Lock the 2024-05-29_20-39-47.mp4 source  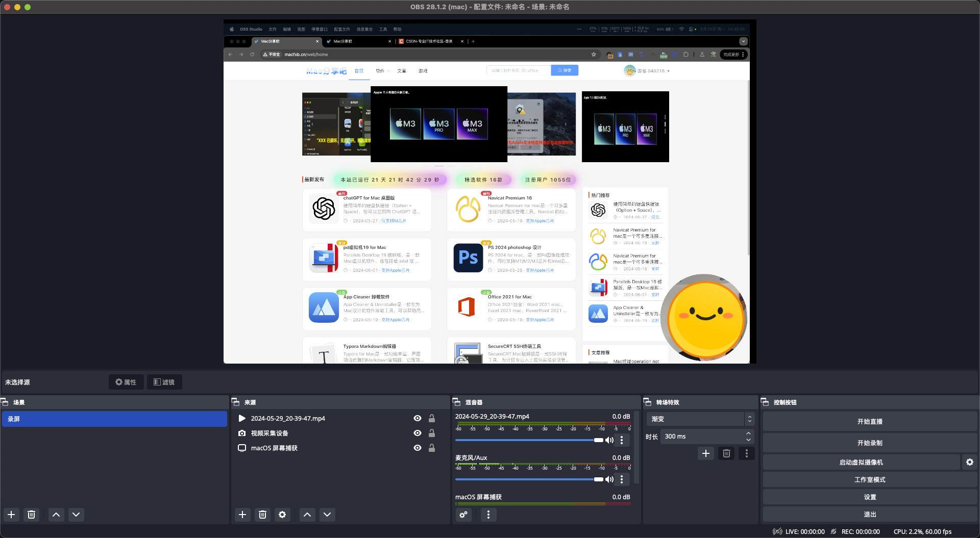432,418
